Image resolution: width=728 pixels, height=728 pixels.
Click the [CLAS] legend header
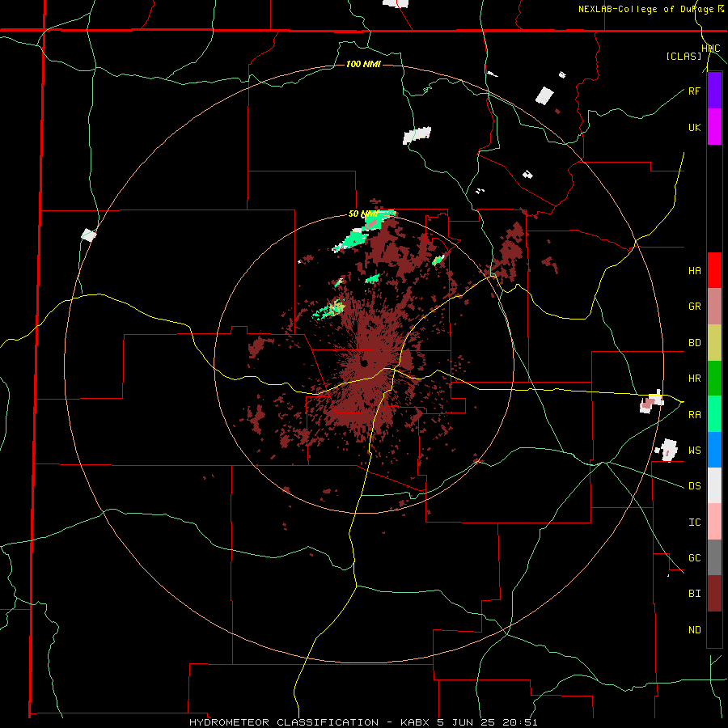pos(684,56)
